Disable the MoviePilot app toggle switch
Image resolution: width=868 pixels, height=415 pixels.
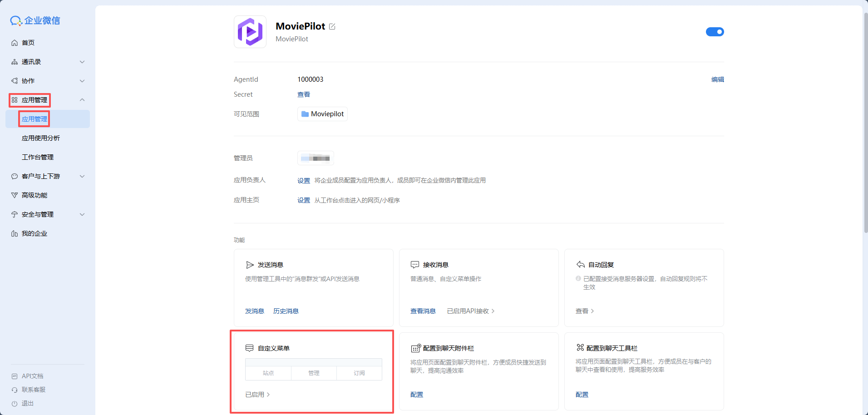tap(715, 32)
